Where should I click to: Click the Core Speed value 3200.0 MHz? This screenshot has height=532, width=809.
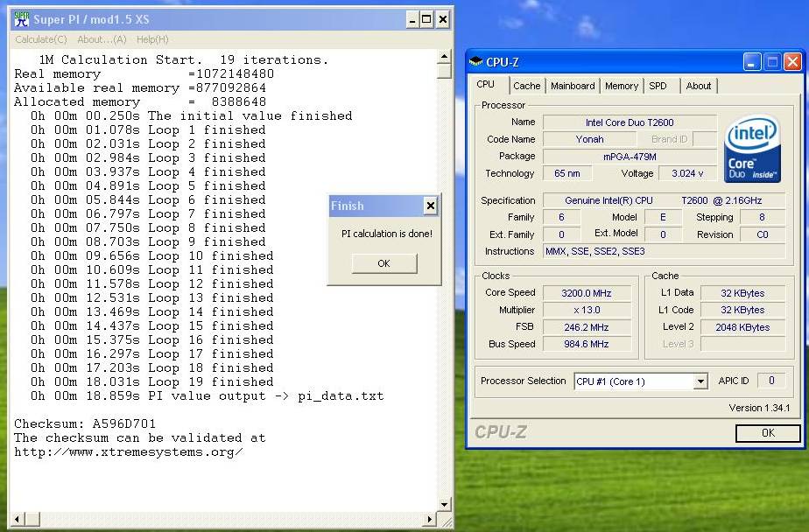click(x=587, y=293)
